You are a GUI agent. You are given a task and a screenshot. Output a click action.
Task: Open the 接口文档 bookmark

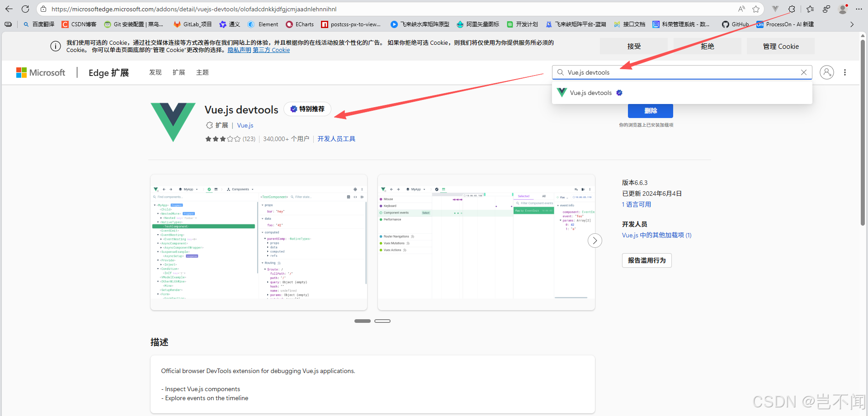pyautogui.click(x=630, y=24)
